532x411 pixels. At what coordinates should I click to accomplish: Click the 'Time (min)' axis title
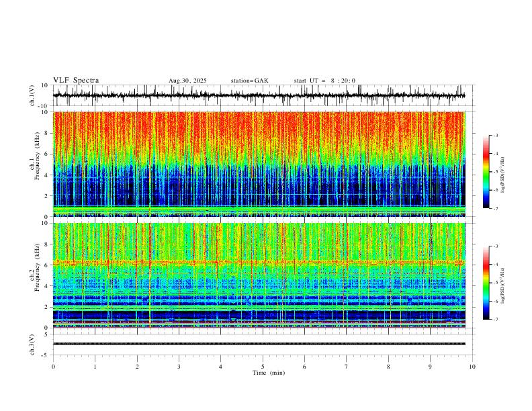coord(269,373)
